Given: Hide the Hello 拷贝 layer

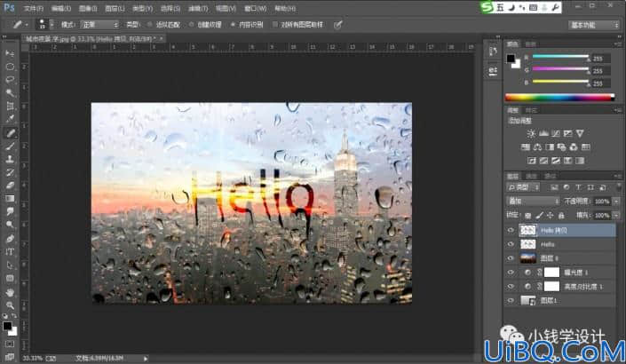Looking at the screenshot, I should point(511,230).
